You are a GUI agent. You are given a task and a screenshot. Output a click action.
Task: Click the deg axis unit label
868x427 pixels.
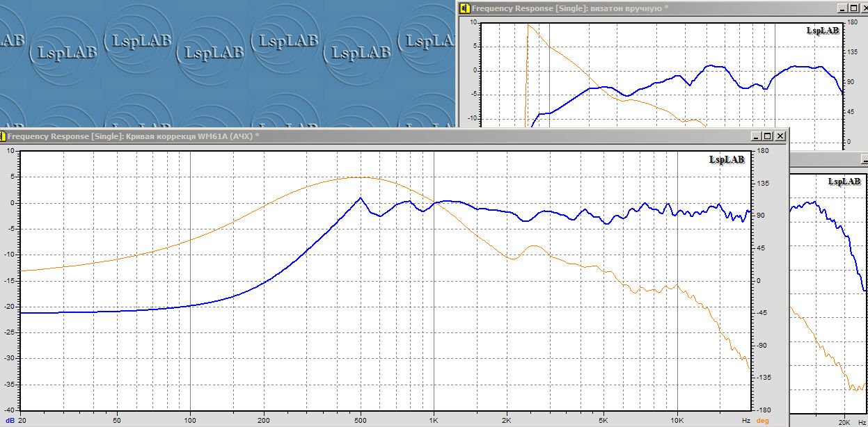[x=763, y=421]
